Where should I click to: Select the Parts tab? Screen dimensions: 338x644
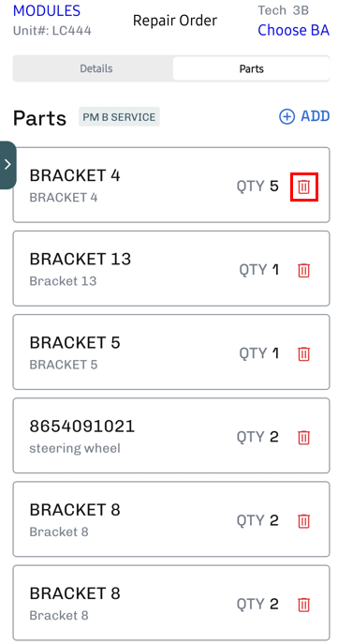point(252,68)
